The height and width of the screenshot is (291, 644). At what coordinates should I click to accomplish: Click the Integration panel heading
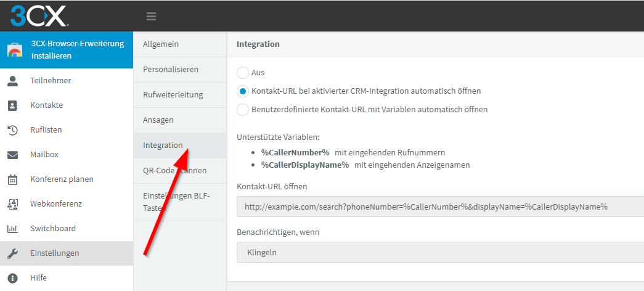coord(258,44)
